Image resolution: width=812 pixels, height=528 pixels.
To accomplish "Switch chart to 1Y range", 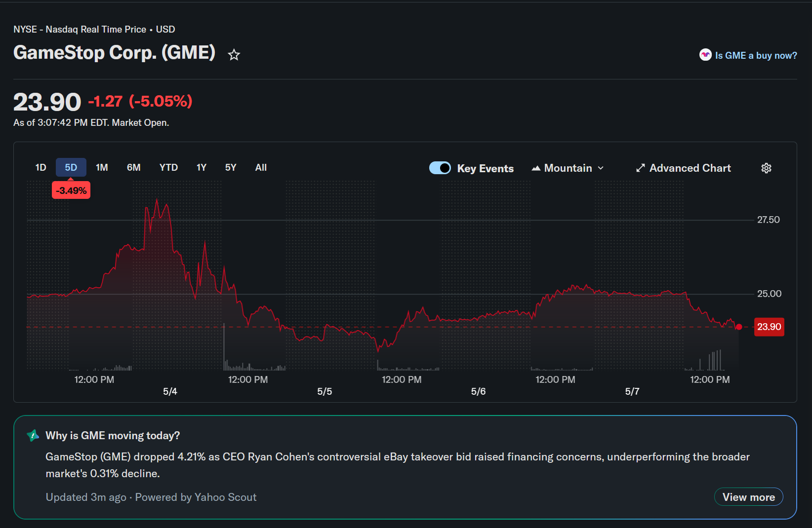I will [202, 168].
